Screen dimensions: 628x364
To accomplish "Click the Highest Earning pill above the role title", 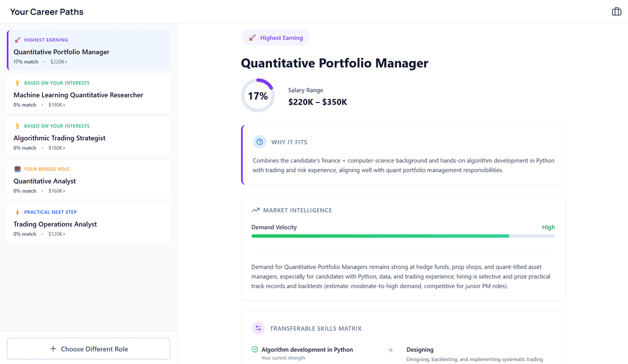I will [x=275, y=37].
